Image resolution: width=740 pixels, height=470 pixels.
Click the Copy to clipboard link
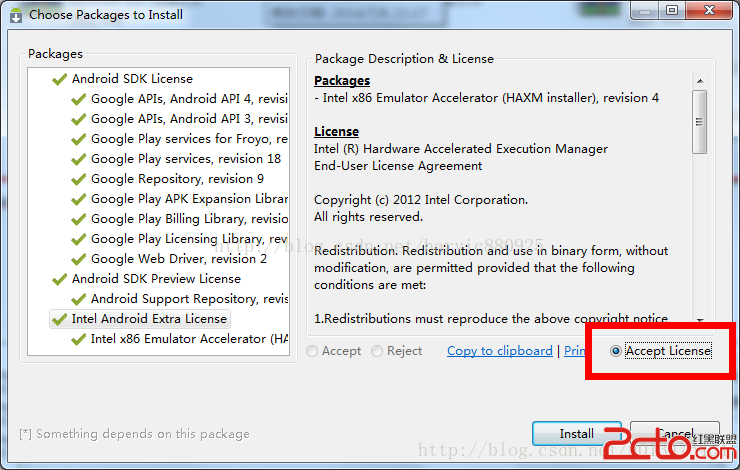pyautogui.click(x=499, y=351)
